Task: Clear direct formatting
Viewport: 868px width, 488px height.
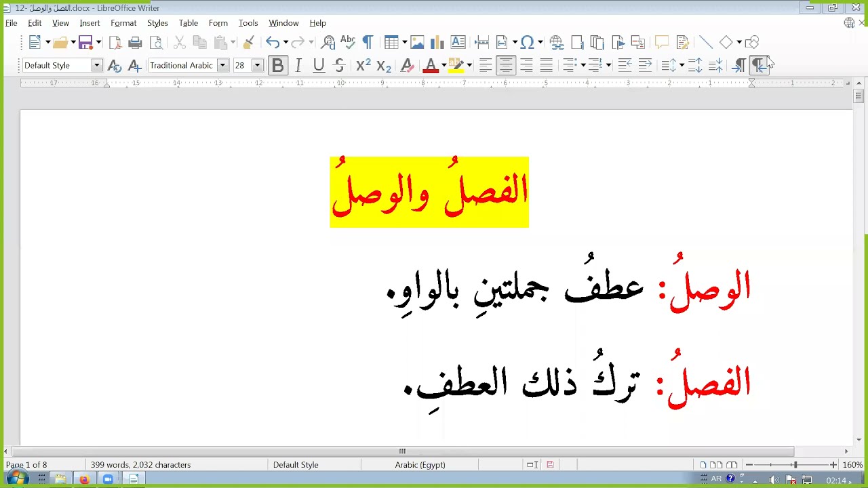Action: [x=407, y=66]
